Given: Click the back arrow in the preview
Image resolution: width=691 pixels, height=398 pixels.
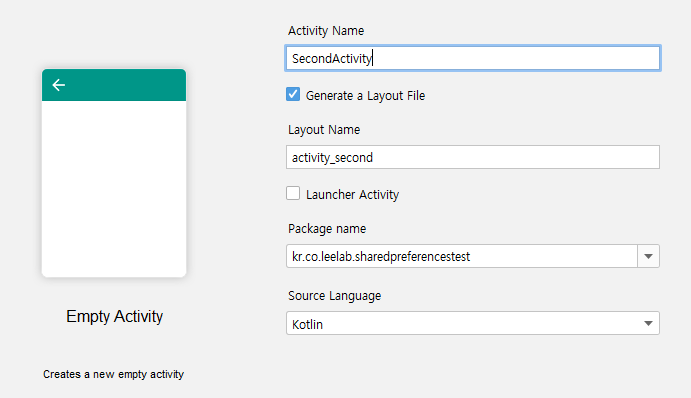Looking at the screenshot, I should click(59, 85).
